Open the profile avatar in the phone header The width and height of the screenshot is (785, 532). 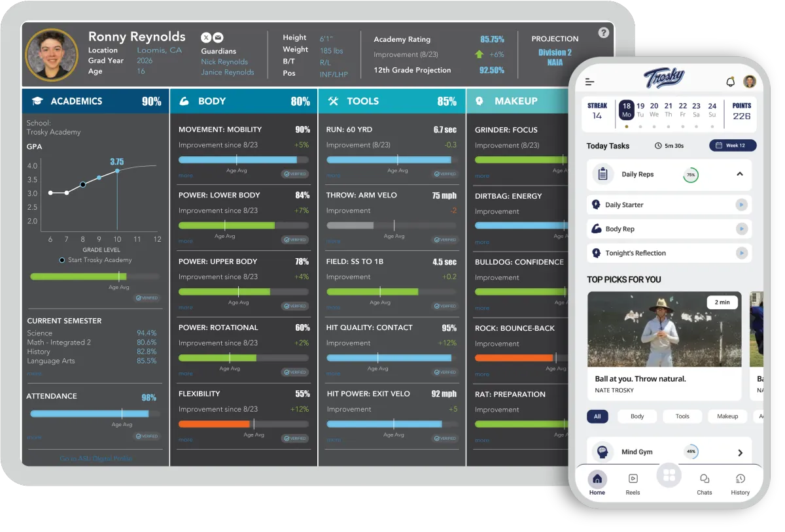(x=750, y=81)
